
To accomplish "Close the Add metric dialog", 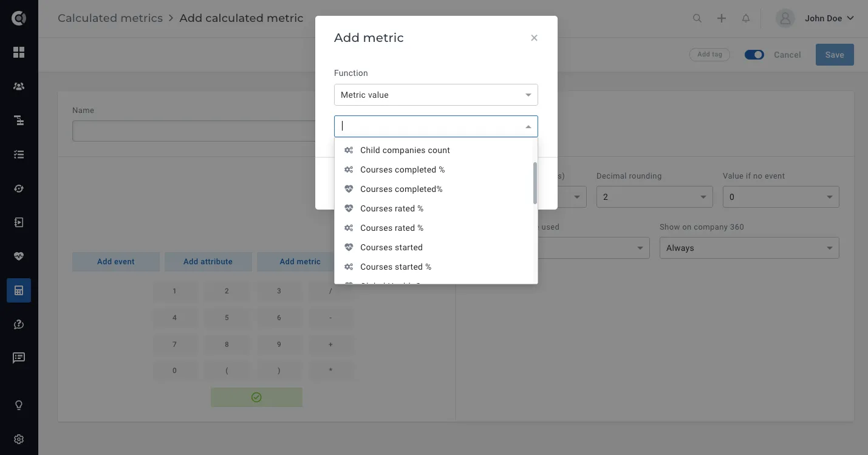I will [534, 38].
